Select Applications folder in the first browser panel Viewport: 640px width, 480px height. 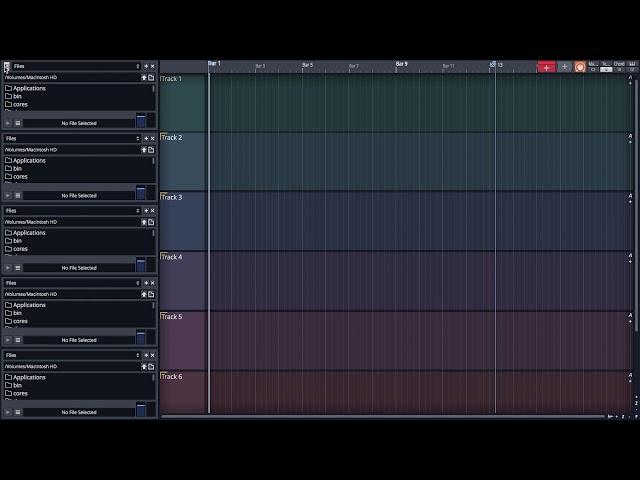tap(25, 88)
